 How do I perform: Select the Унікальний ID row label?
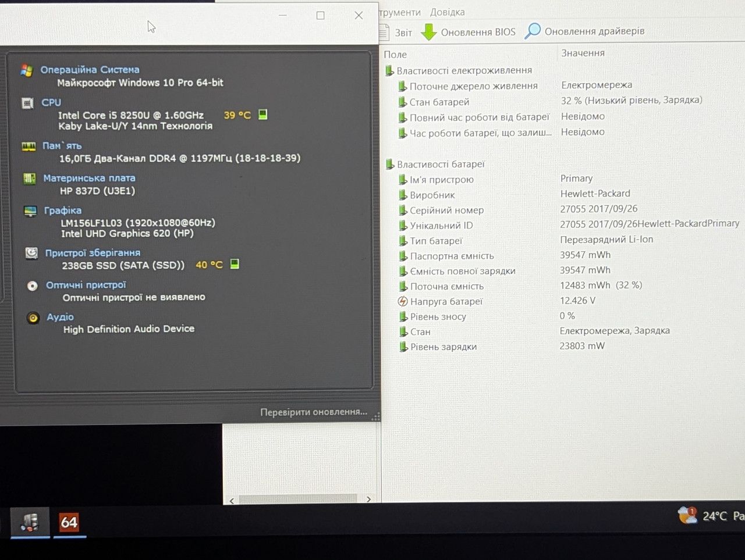pyautogui.click(x=441, y=226)
